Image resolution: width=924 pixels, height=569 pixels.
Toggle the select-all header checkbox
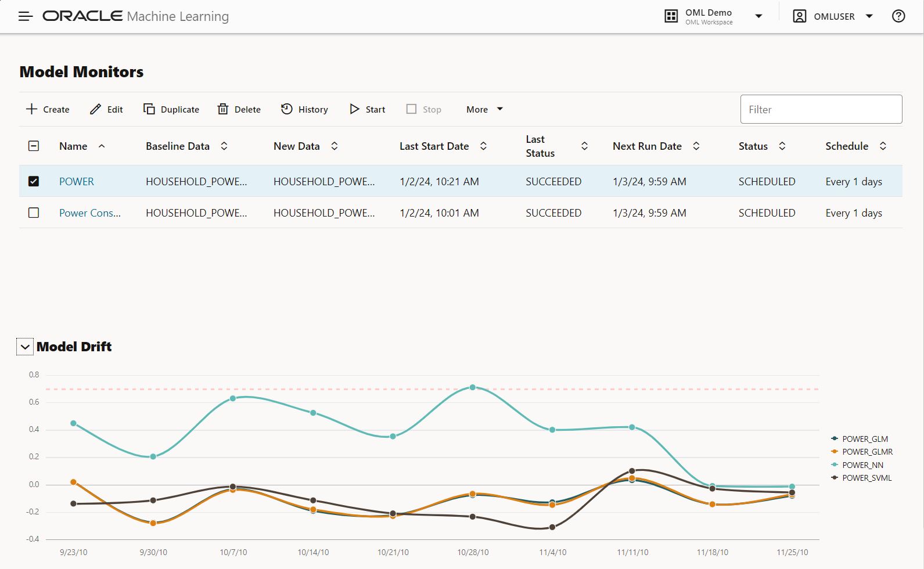(34, 146)
